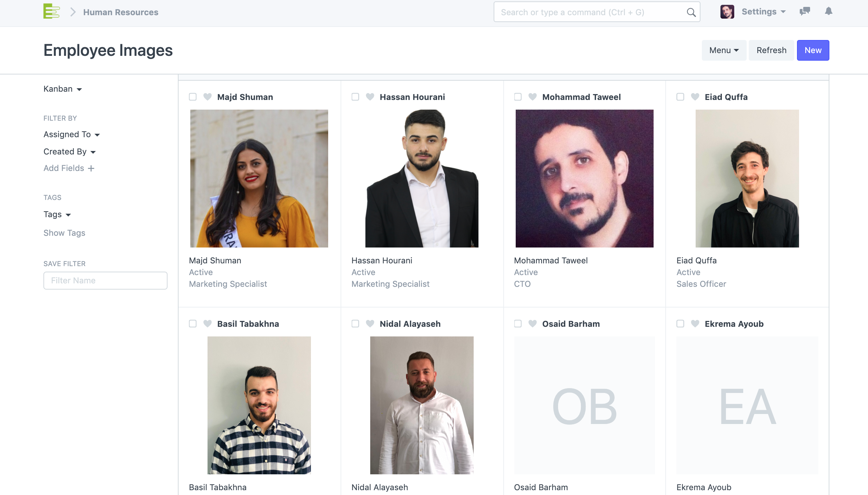Open Mohammad Taweel's photo thumbnail
This screenshot has height=495, width=868.
click(x=584, y=179)
